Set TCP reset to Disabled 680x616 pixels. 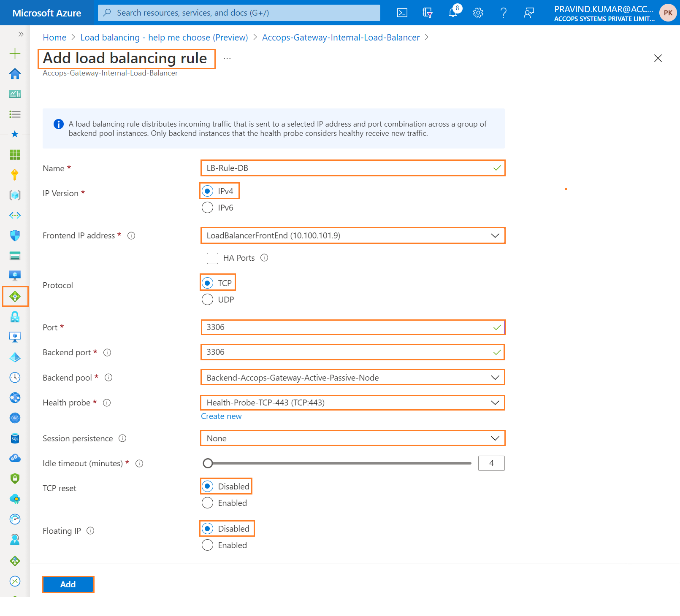207,486
